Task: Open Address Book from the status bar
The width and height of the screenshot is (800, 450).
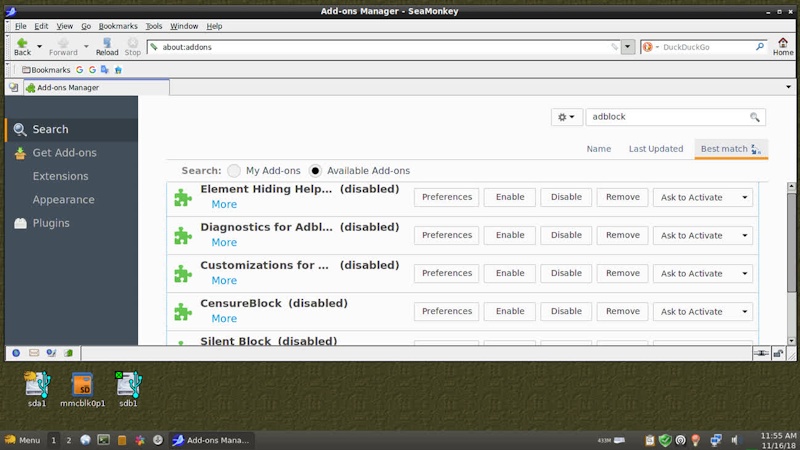Action: pos(68,353)
